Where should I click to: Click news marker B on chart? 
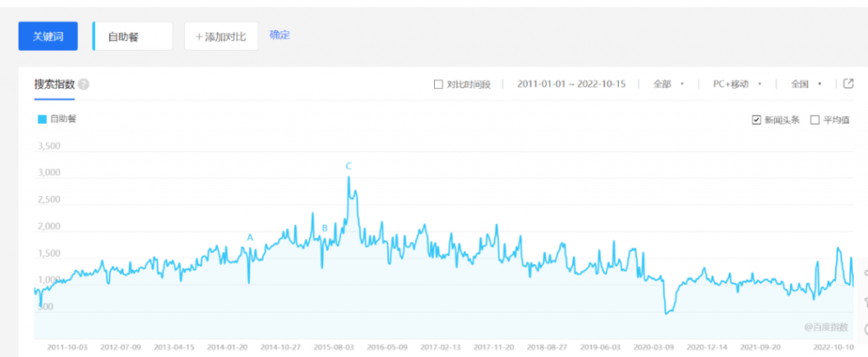coord(325,228)
